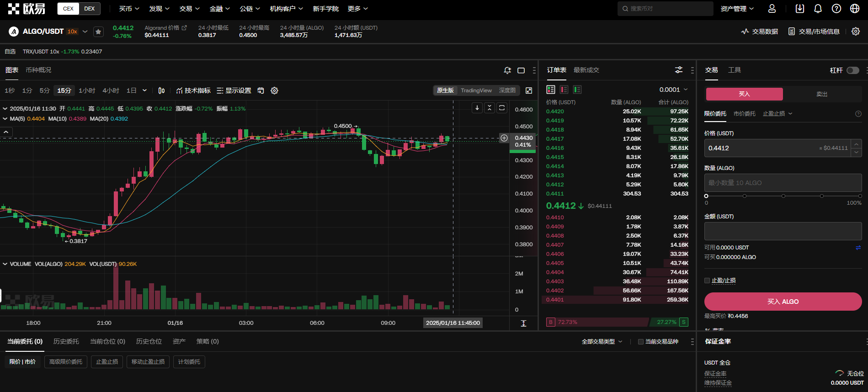Expand chart to fullscreen icon

(x=529, y=90)
